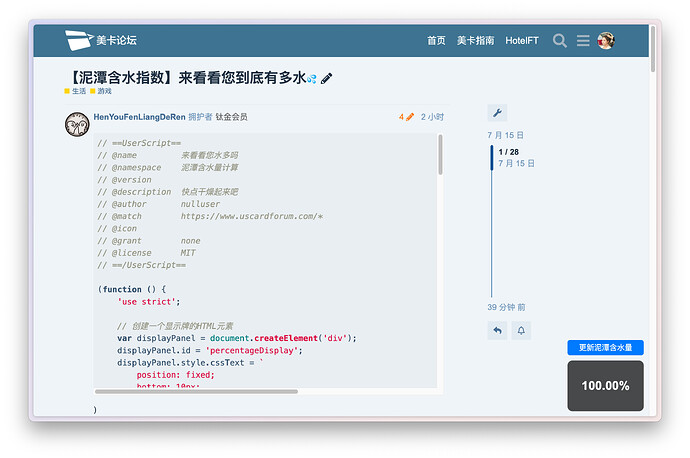Open the topic admin wrench menu

[497, 113]
